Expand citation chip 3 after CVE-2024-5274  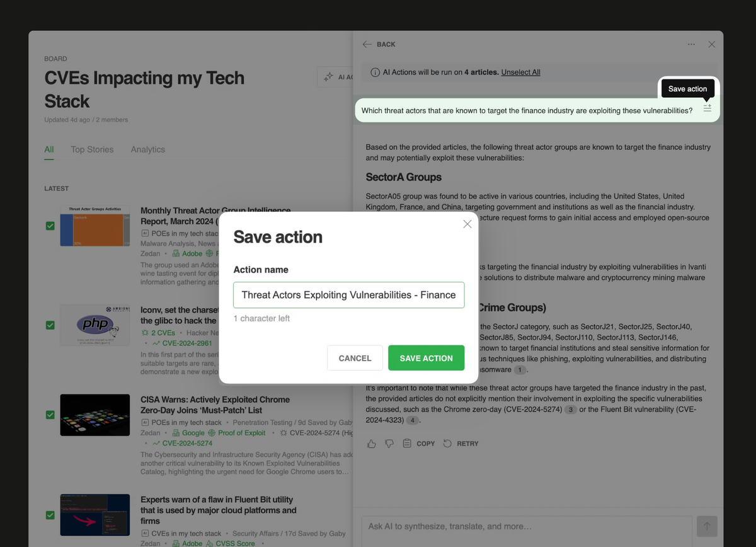[x=570, y=410]
